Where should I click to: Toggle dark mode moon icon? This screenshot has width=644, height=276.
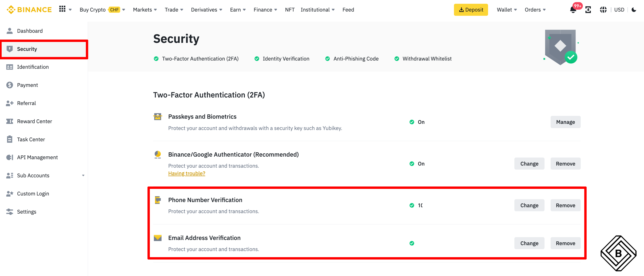pyautogui.click(x=634, y=10)
